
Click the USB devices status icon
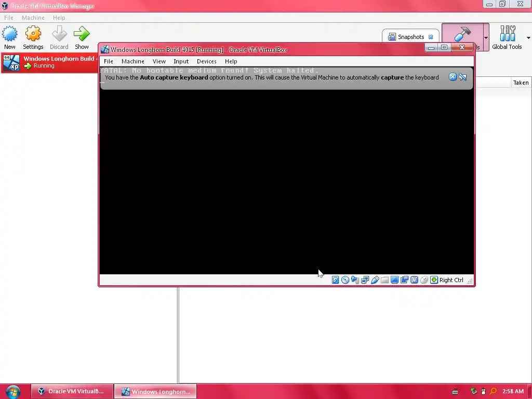click(375, 280)
